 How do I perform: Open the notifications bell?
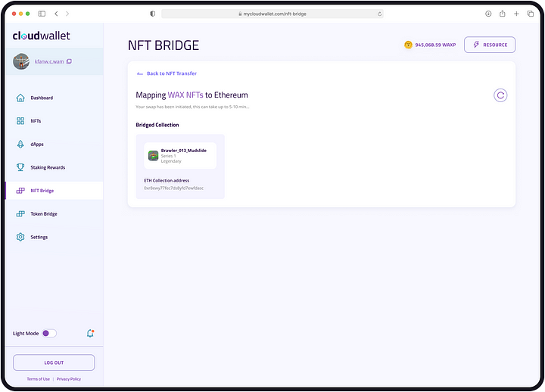coord(90,333)
